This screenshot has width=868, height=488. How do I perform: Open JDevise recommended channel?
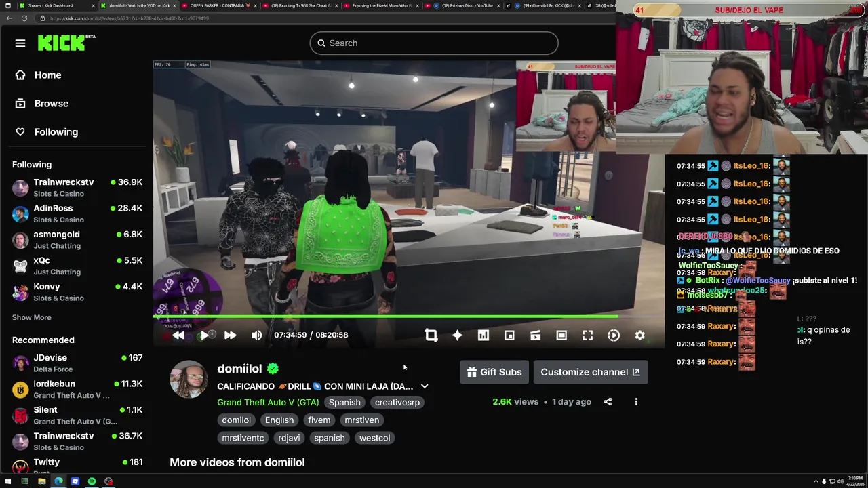click(x=77, y=363)
